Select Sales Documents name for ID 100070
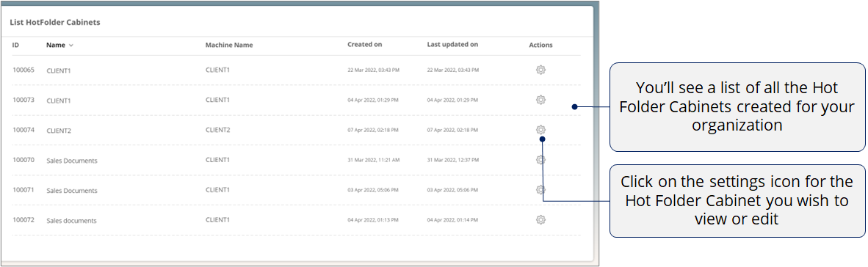Screen dimensions: 868x267 [x=72, y=161]
